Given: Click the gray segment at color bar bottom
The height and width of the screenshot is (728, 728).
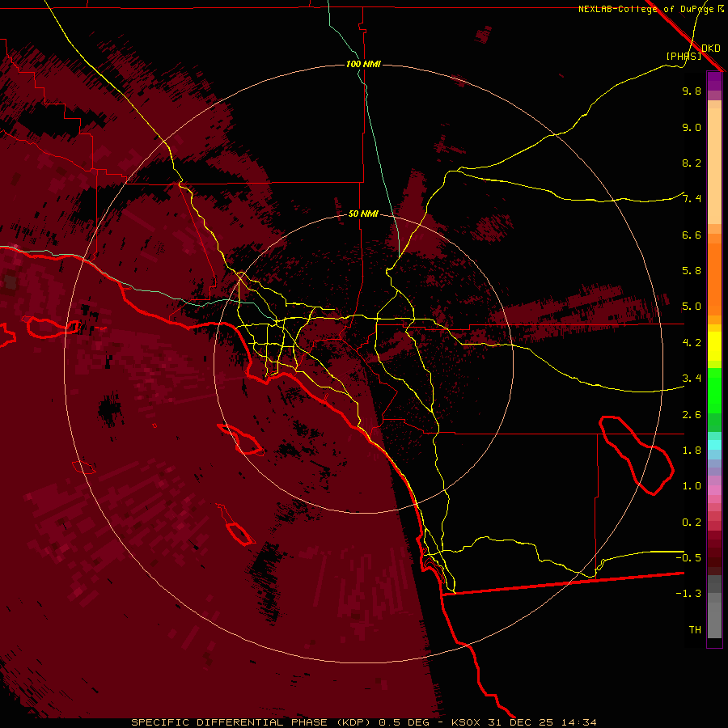Looking at the screenshot, I should (x=714, y=616).
